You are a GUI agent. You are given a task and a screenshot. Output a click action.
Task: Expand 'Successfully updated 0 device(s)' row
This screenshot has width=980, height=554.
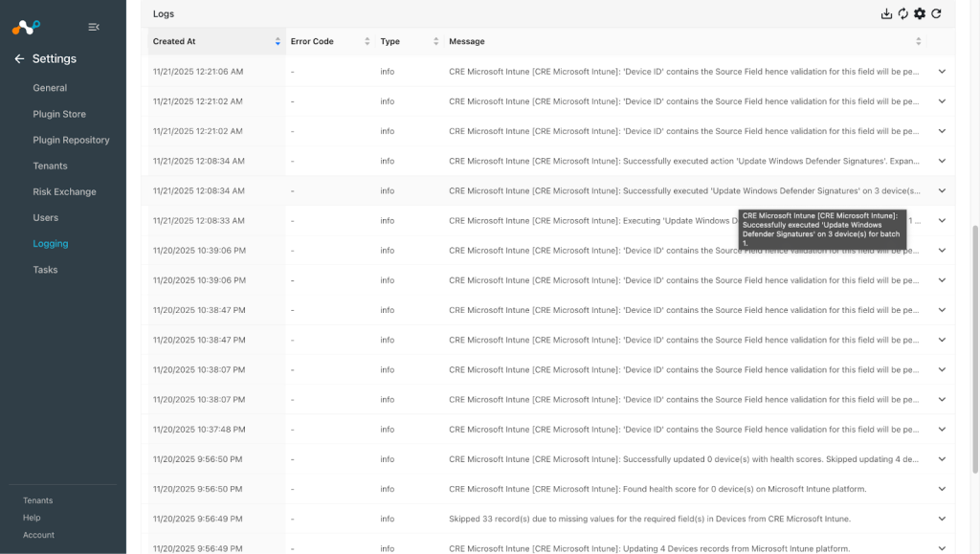(942, 459)
